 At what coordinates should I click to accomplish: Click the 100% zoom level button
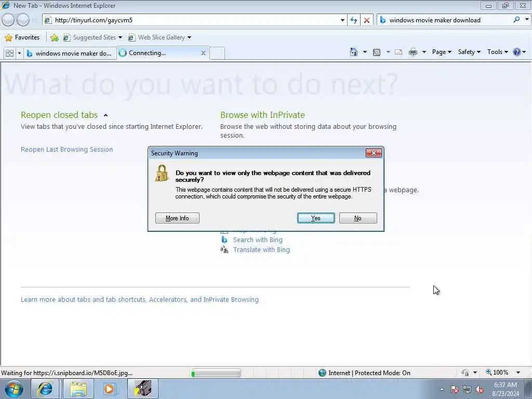497,373
